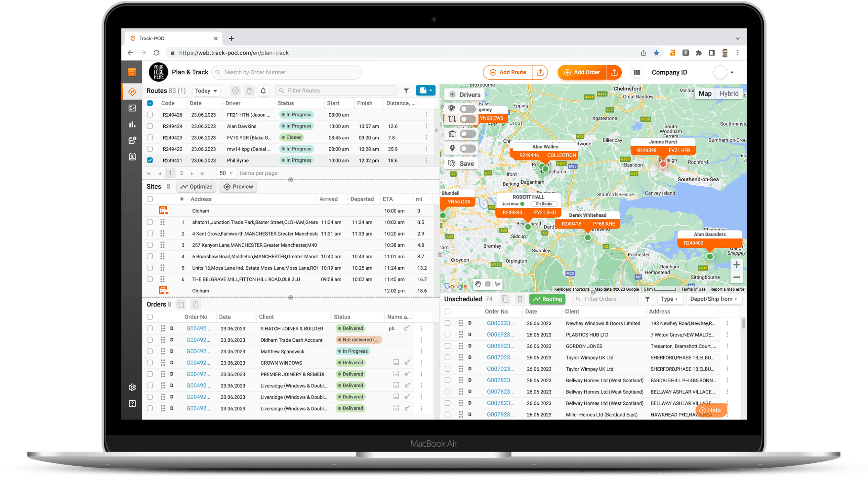Image resolution: width=868 pixels, height=477 pixels.
Task: Click the import icon next to Add Order
Action: pos(614,72)
